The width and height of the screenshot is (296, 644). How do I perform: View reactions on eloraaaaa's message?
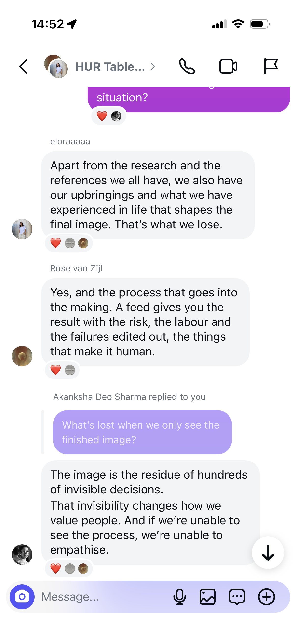(x=69, y=243)
